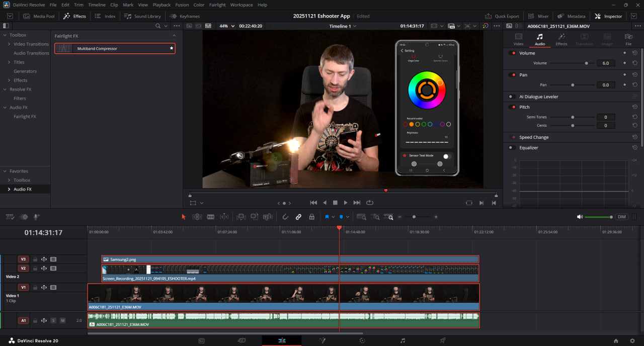Click the Quick Export button
This screenshot has height=346, width=644.
(x=502, y=16)
